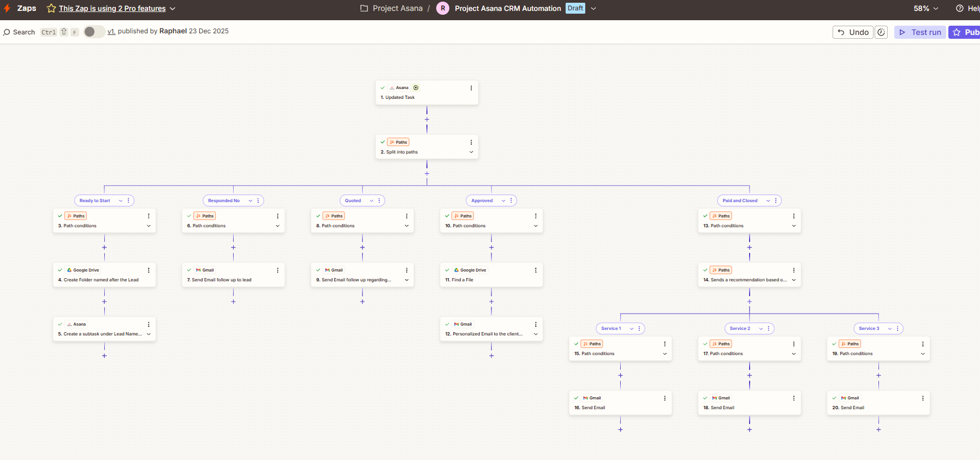Select step 20 Send Email card

tap(878, 403)
